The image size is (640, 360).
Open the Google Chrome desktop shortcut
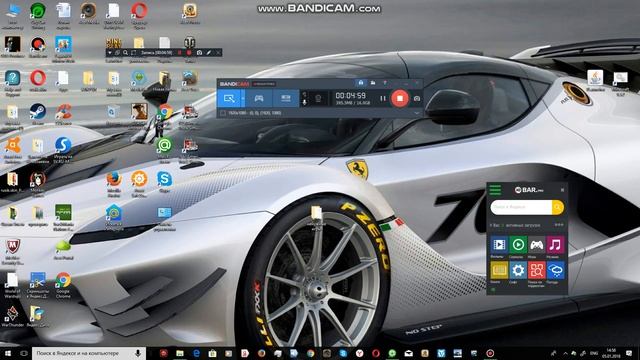63,284
